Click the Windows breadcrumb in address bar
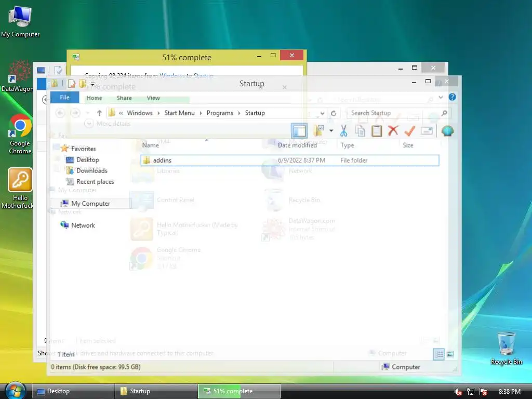The width and height of the screenshot is (532, 399). coord(140,113)
